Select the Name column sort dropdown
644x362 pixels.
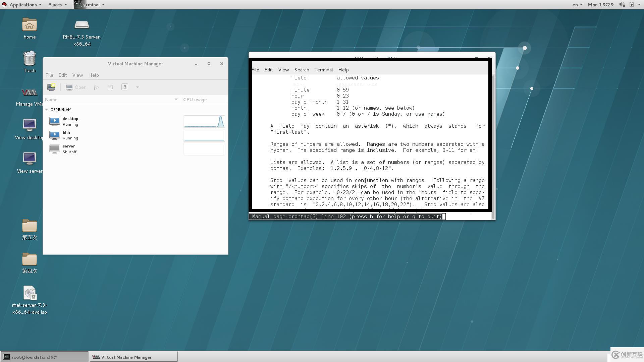pyautogui.click(x=175, y=100)
